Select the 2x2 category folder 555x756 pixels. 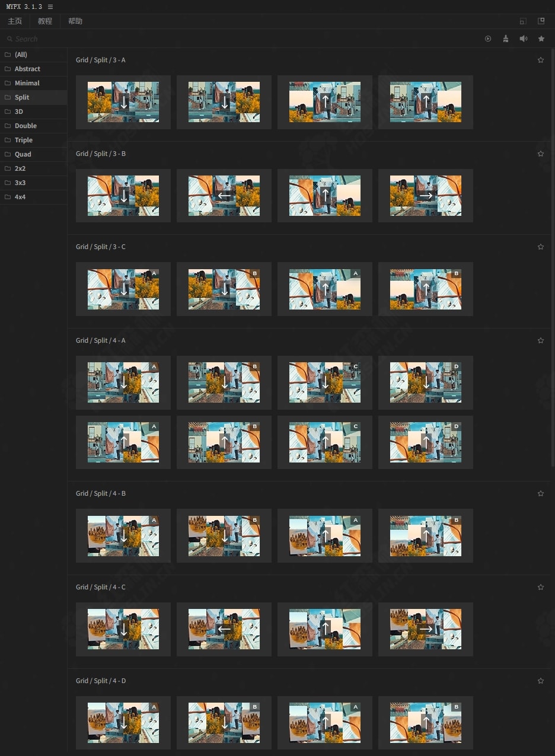[33, 168]
